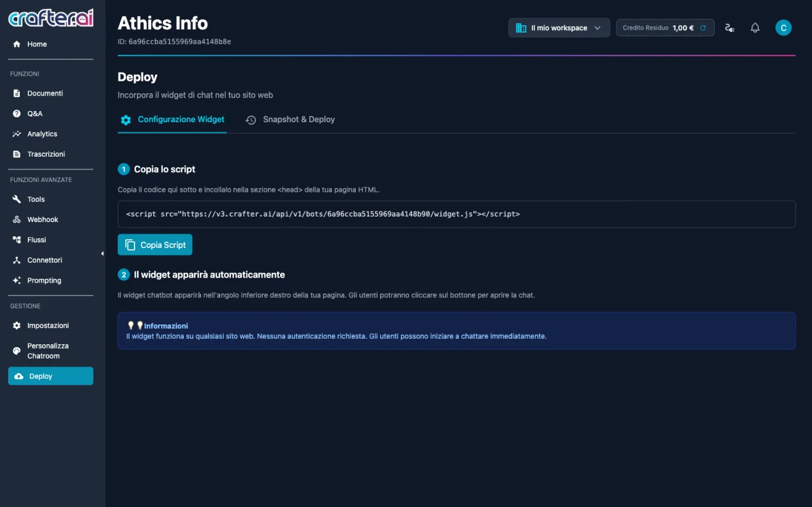Image resolution: width=812 pixels, height=507 pixels.
Task: Click the Deploy page heading
Action: [x=138, y=77]
